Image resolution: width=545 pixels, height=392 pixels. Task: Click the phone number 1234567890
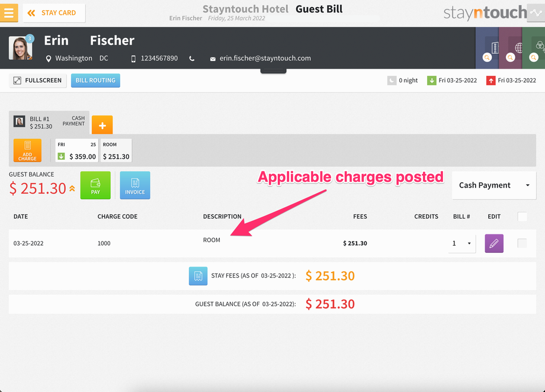click(159, 59)
